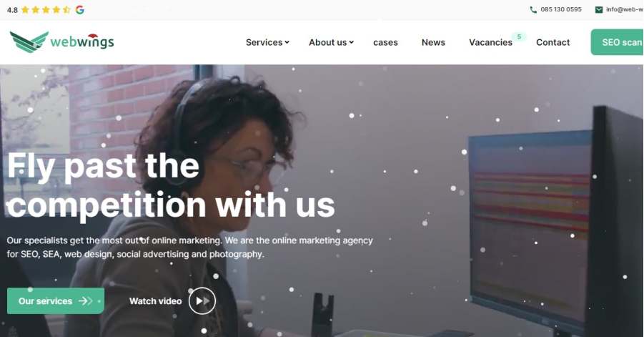The height and width of the screenshot is (337, 644).
Task: Open the Contact page link
Action: click(x=553, y=42)
